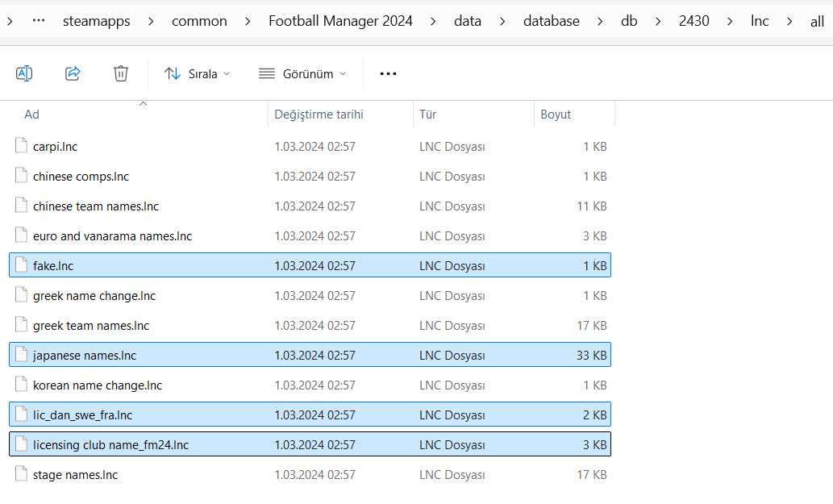Screen dimensions: 833x504
Task: Open the three-dot more options menu
Action: [x=388, y=73]
